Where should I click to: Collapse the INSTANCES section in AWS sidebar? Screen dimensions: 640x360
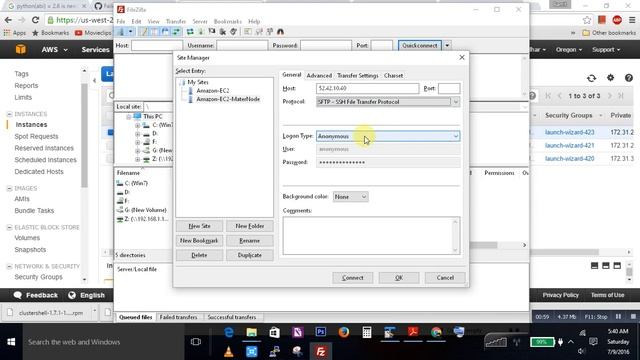click(x=9, y=114)
